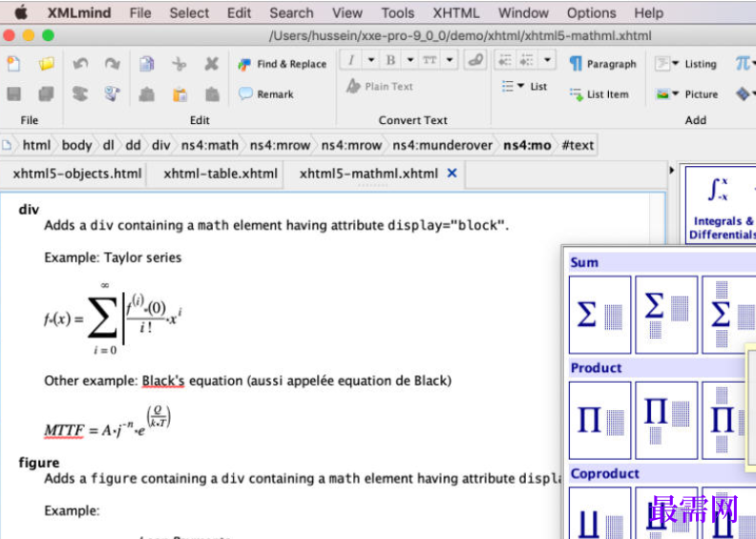Redo the last undone action
The height and width of the screenshot is (539, 756).
[113, 64]
